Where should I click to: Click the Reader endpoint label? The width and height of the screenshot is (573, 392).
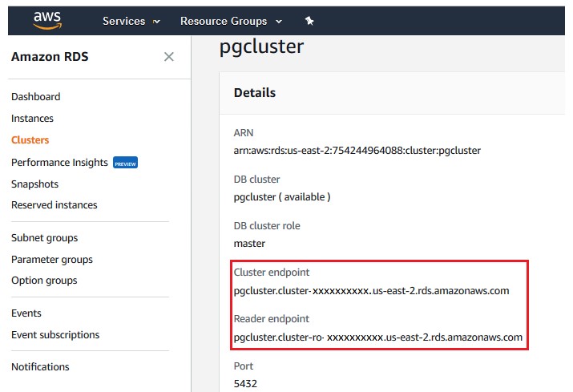click(x=272, y=319)
